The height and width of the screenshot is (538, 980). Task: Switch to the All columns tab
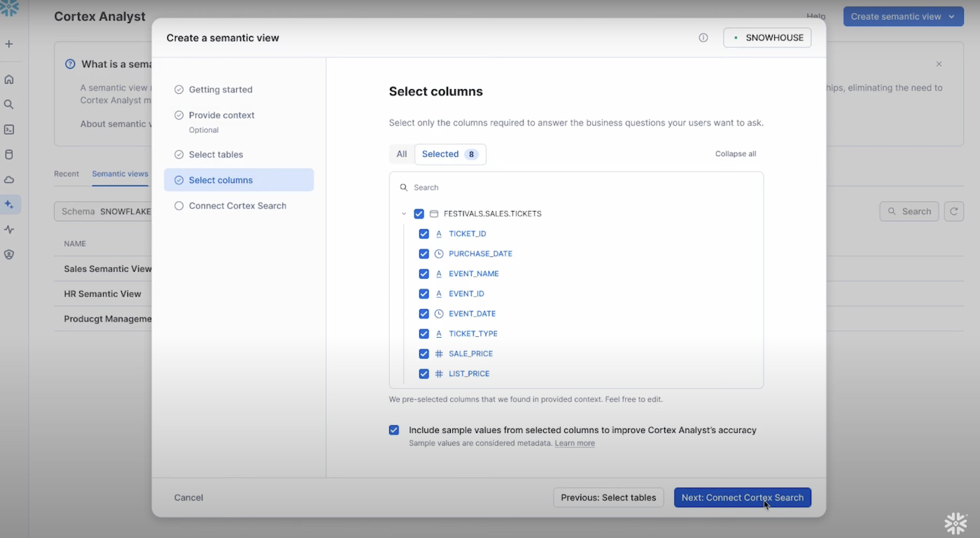[402, 154]
